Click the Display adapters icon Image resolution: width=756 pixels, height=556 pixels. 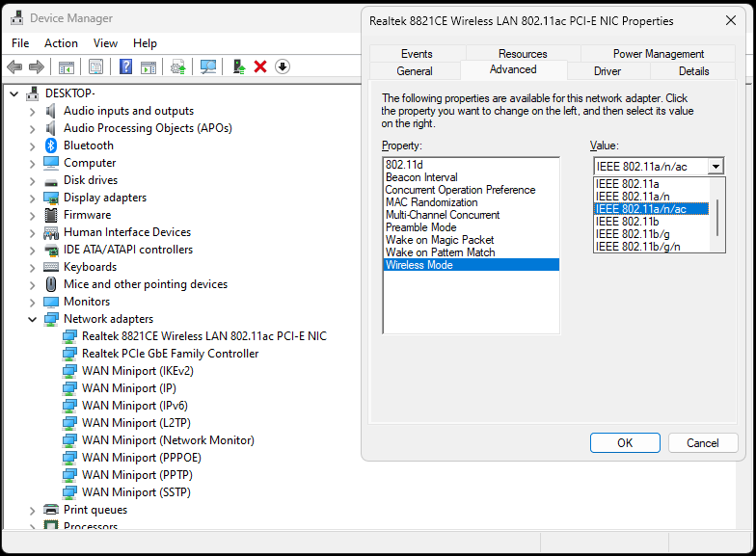pos(51,197)
